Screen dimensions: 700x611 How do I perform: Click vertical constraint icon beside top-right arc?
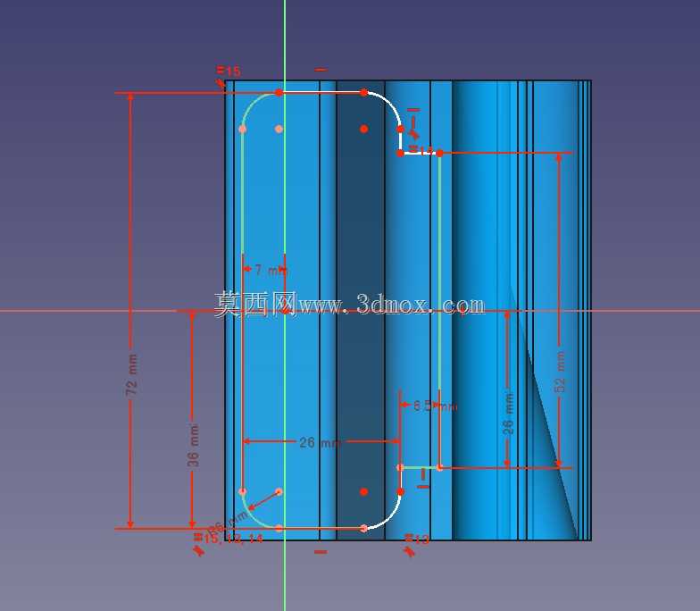tap(412, 122)
